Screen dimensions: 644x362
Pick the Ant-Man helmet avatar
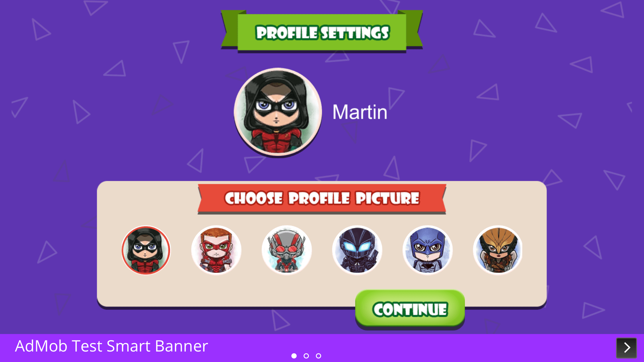point(287,250)
